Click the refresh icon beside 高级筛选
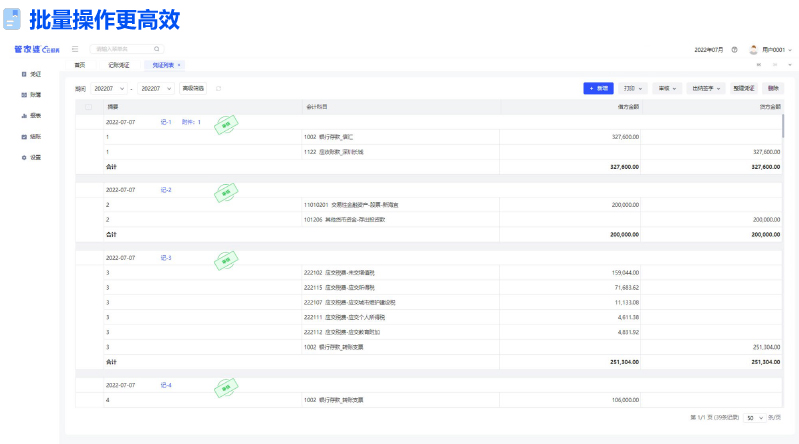 (218, 89)
